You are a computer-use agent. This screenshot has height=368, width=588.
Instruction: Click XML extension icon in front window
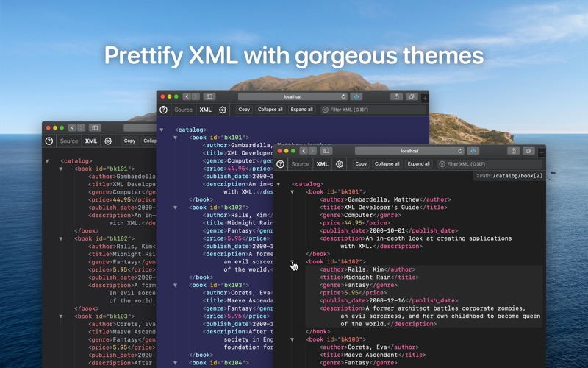pyautogui.click(x=473, y=151)
